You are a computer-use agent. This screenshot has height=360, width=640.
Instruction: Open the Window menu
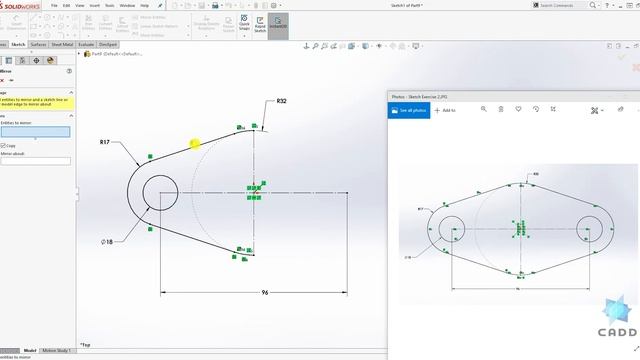[127, 6]
